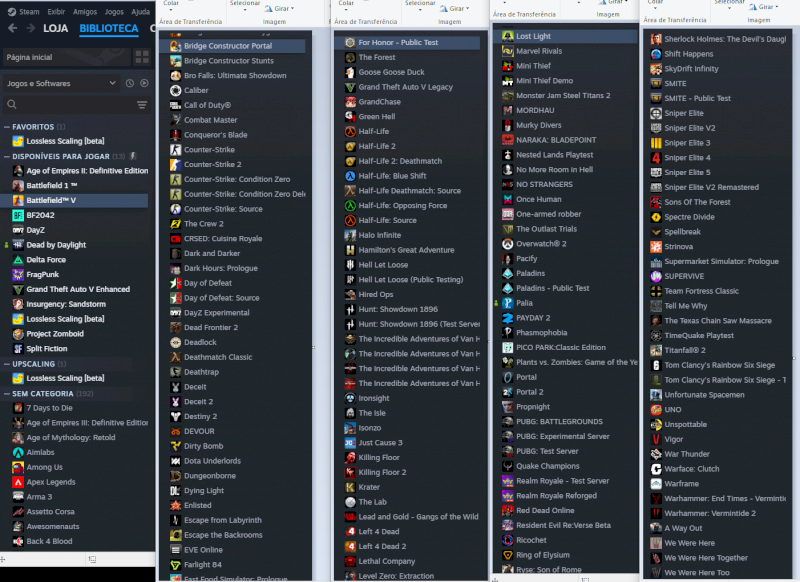Image resolution: width=800 pixels, height=582 pixels.
Task: Click the recent activity clock icon
Action: [x=130, y=83]
